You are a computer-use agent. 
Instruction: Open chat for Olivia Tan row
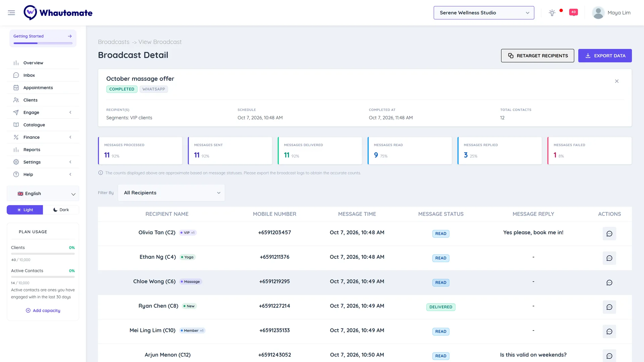[x=609, y=234]
